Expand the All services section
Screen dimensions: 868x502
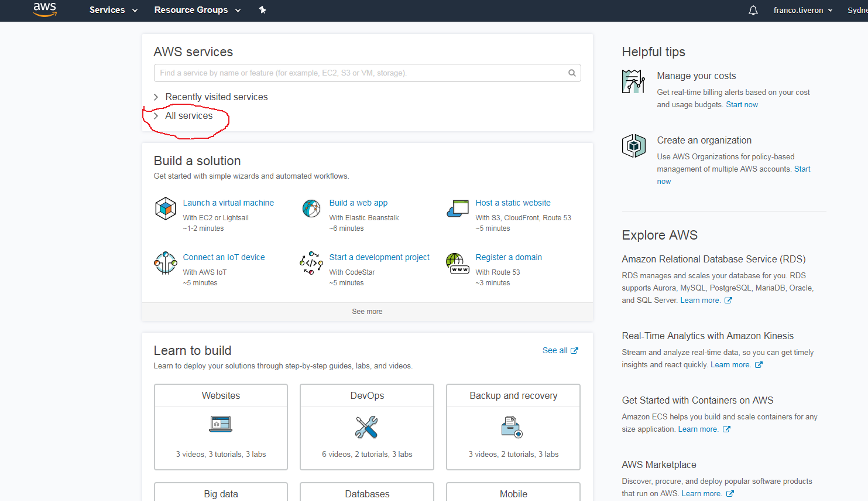pyautogui.click(x=183, y=116)
